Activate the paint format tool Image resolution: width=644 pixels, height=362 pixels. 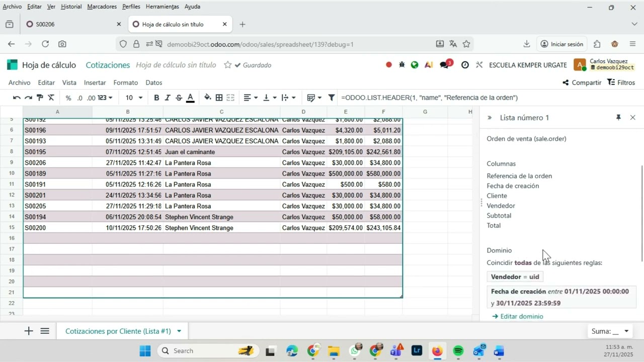click(40, 98)
